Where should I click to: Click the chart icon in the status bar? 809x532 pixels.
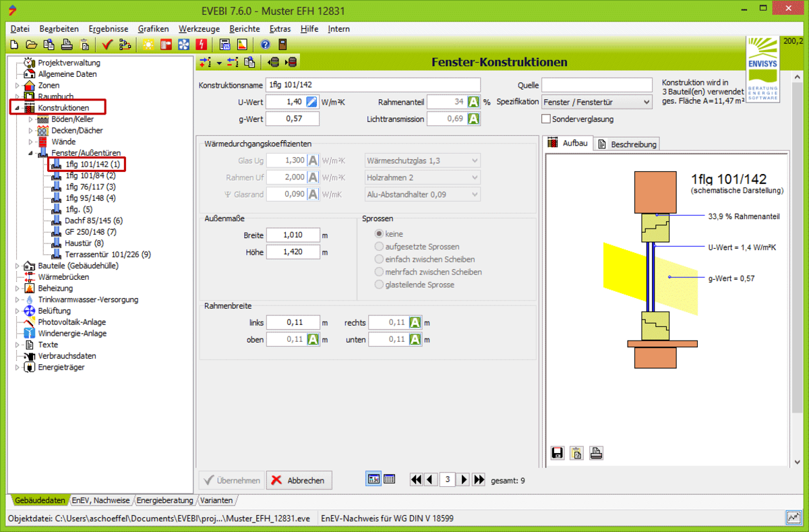click(x=794, y=519)
